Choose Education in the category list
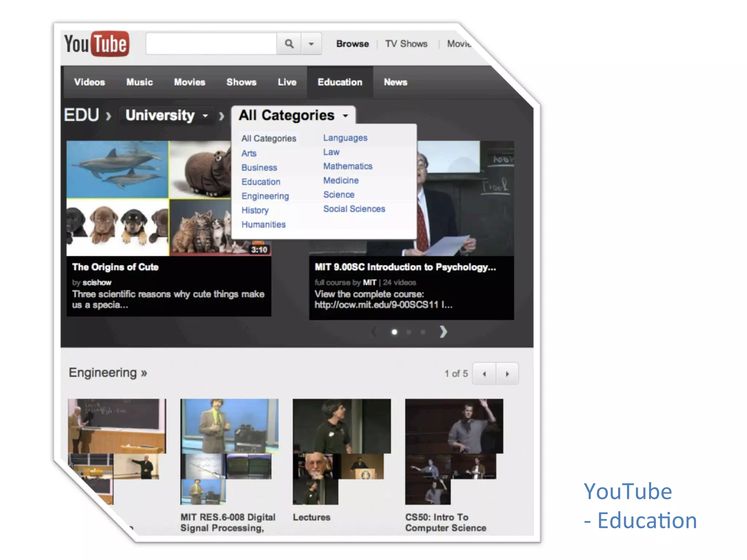 tap(261, 182)
